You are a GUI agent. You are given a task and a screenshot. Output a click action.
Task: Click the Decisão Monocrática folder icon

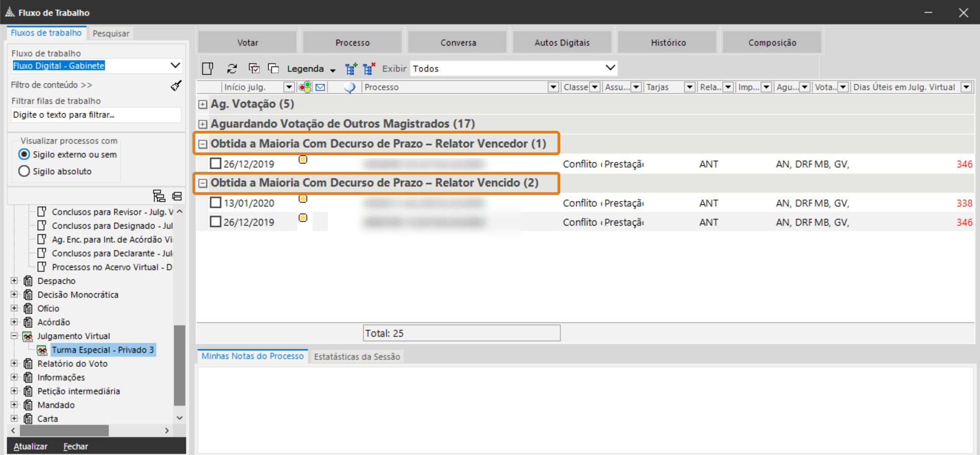pos(28,295)
